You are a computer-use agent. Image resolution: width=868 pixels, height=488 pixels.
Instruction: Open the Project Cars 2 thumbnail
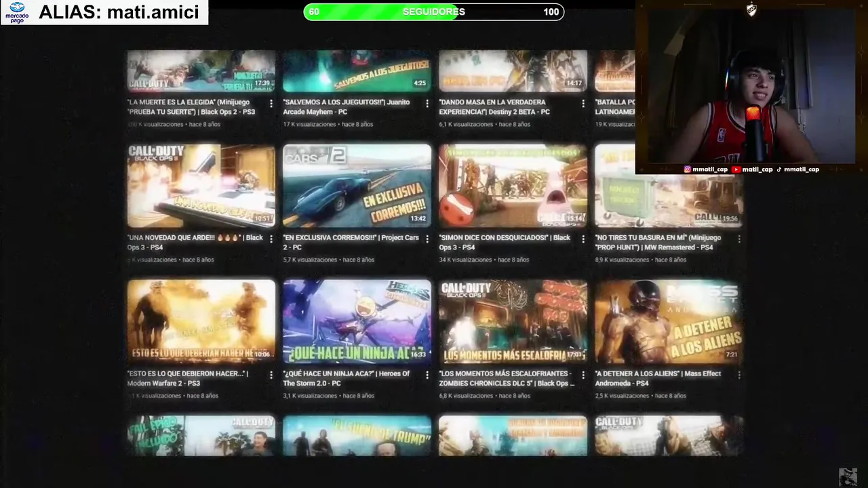357,186
